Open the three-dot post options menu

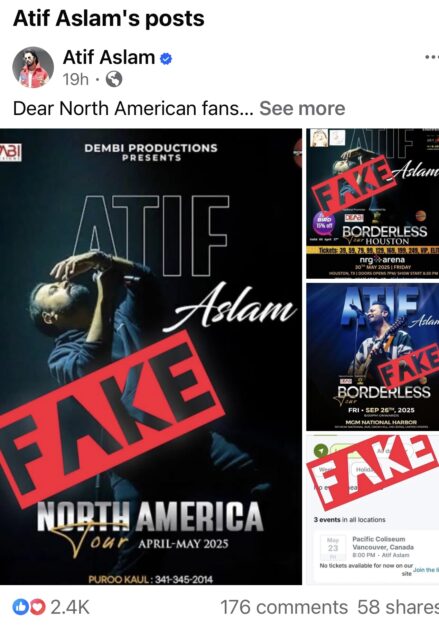click(x=431, y=57)
